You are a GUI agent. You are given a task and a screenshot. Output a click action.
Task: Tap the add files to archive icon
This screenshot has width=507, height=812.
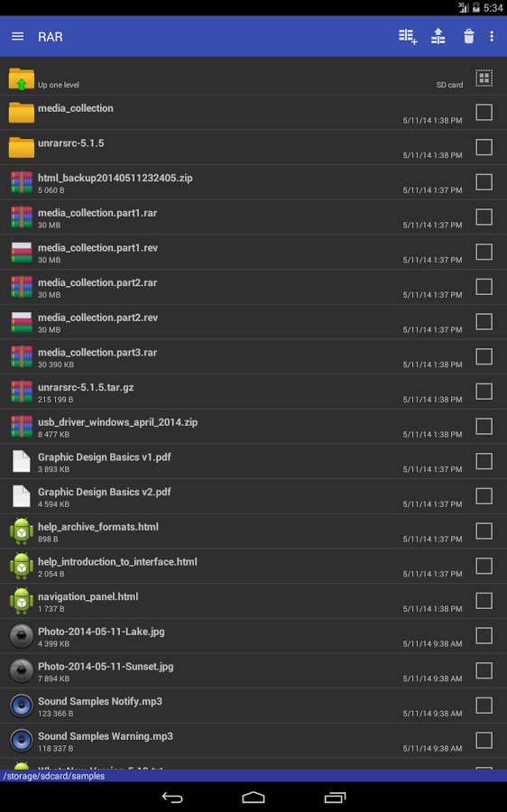[x=408, y=36]
